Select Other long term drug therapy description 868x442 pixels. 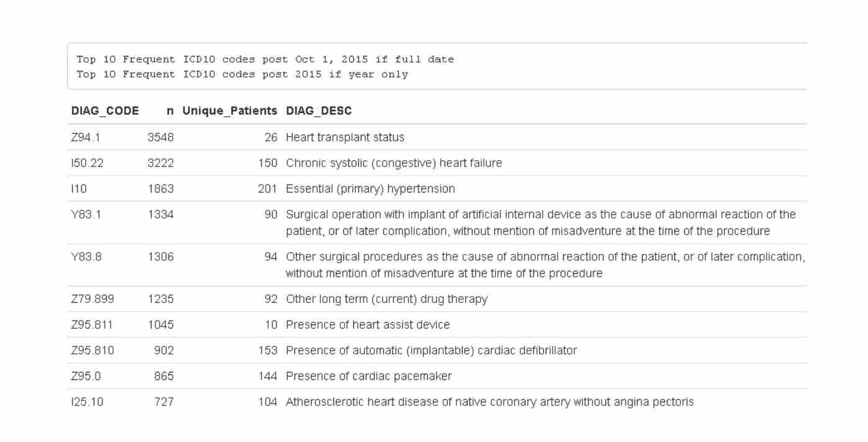point(386,299)
